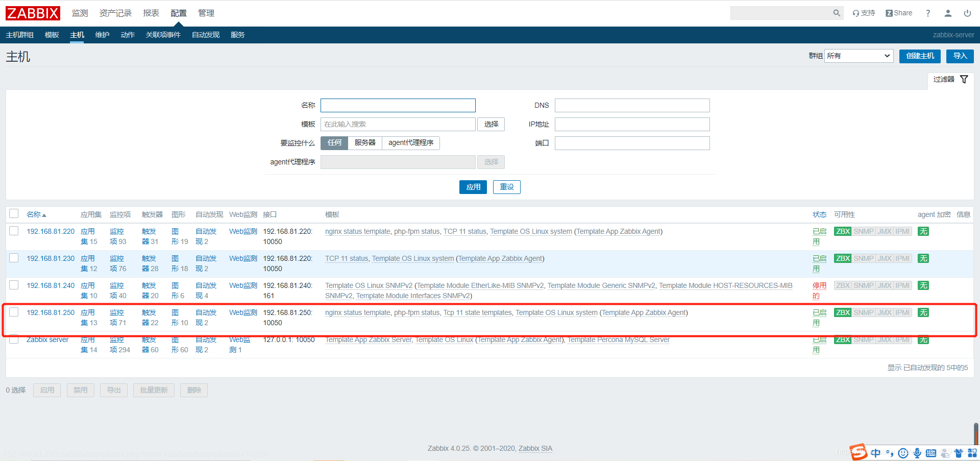This screenshot has width=980, height=461.
Task: Open host 192.168.81.230 link
Action: pyautogui.click(x=51, y=258)
